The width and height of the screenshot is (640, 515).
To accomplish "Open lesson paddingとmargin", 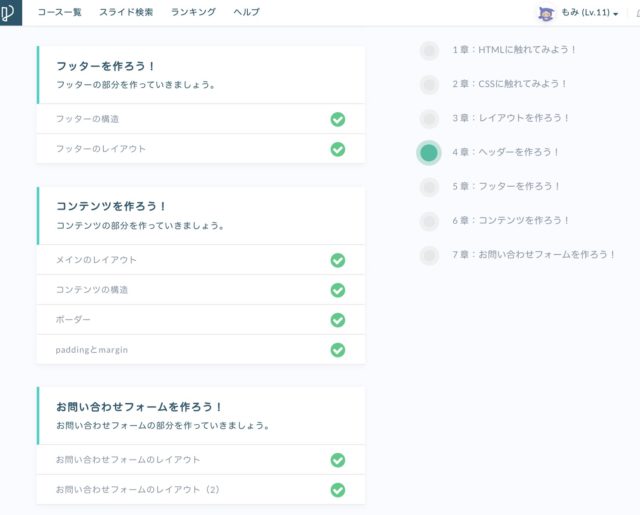I will tap(200, 349).
